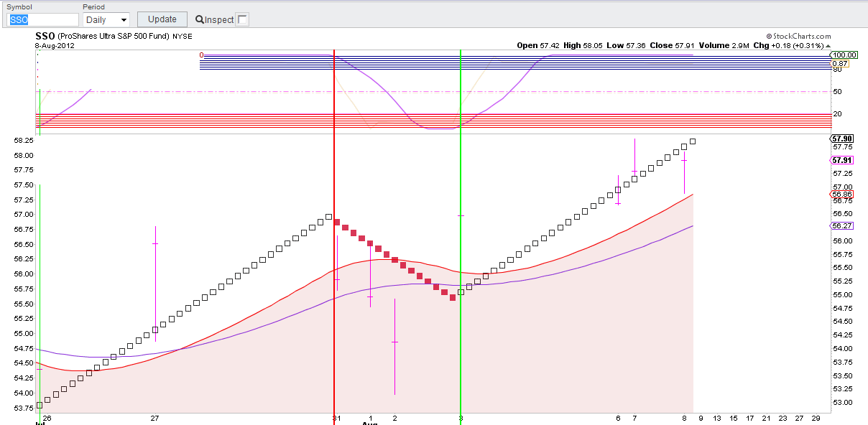Click the 58.25 label on left price axis

click(x=23, y=141)
